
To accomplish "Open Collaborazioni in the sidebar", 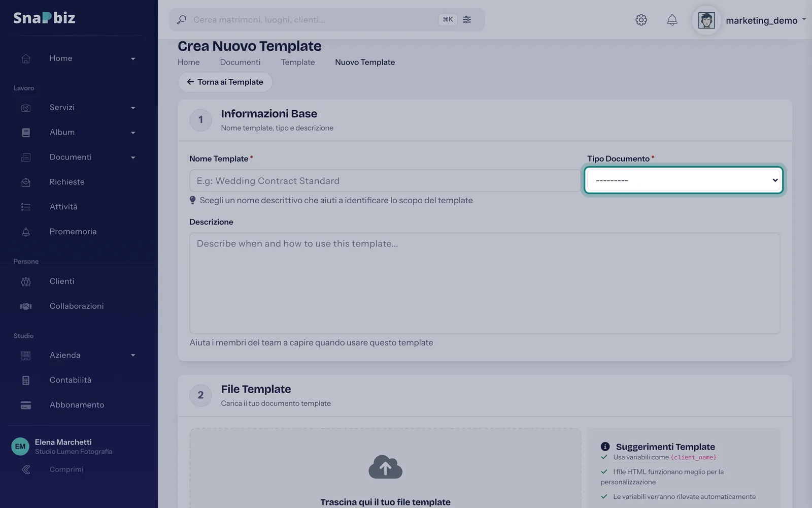I will pyautogui.click(x=77, y=306).
